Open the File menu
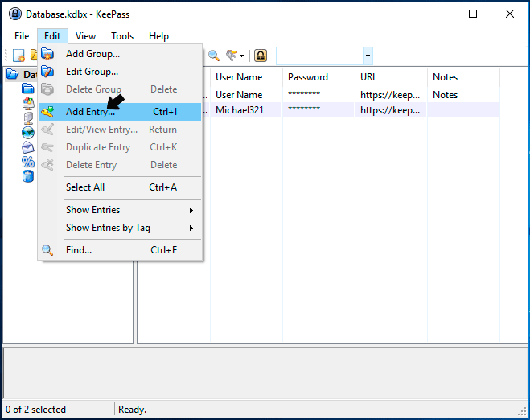This screenshot has height=420, width=530. click(x=22, y=36)
